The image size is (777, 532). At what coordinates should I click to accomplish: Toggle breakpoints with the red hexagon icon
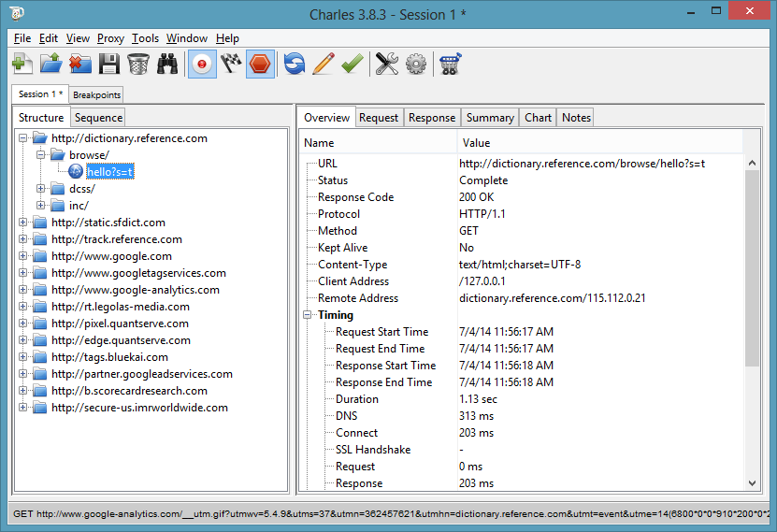260,64
